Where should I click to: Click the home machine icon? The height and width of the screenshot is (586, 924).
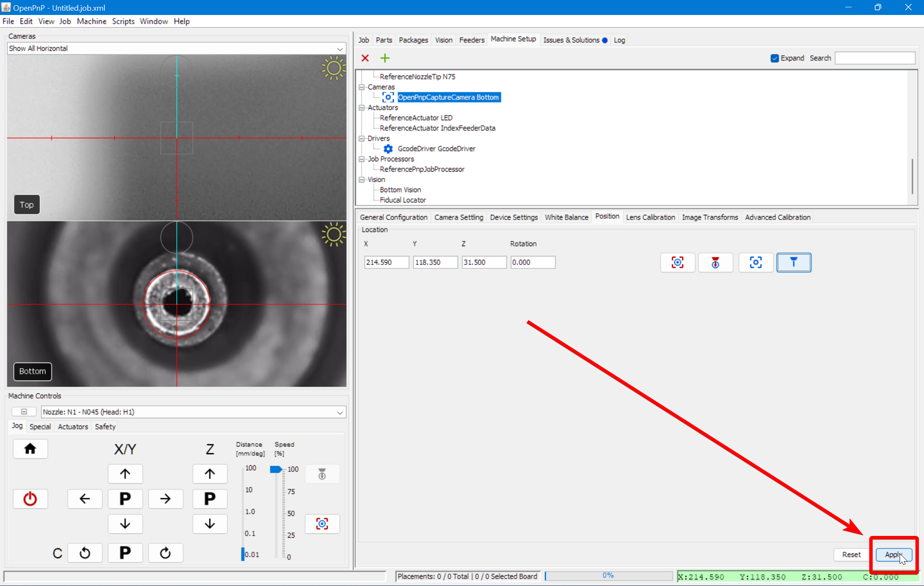click(30, 449)
